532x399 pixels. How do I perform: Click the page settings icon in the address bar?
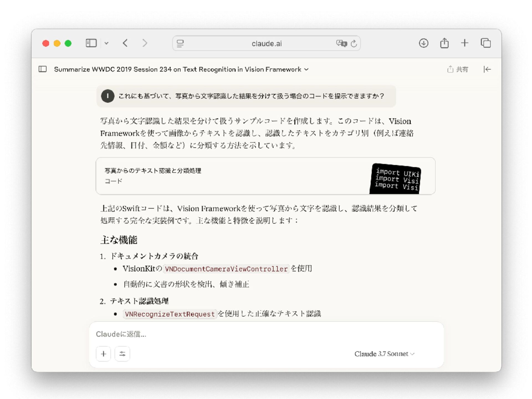click(x=180, y=44)
